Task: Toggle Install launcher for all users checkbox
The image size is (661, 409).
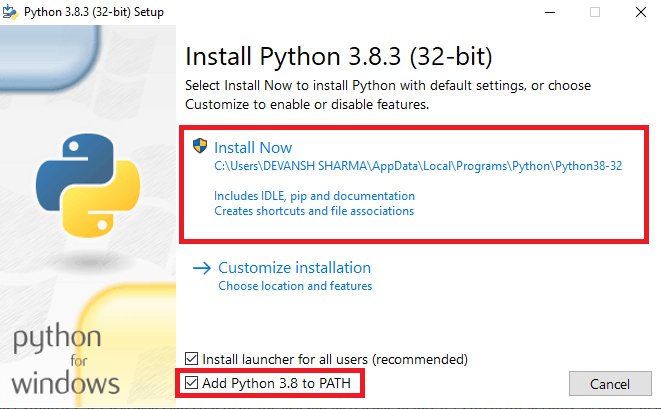Action: point(191,359)
